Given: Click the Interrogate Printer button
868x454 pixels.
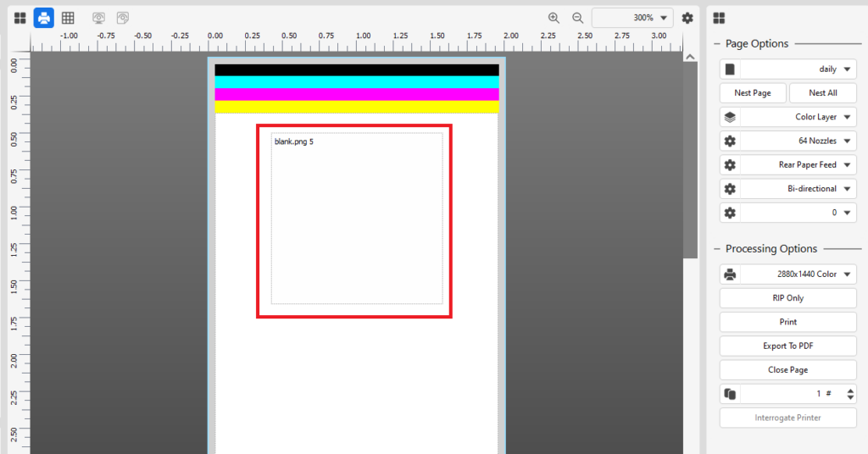Looking at the screenshot, I should 787,418.
